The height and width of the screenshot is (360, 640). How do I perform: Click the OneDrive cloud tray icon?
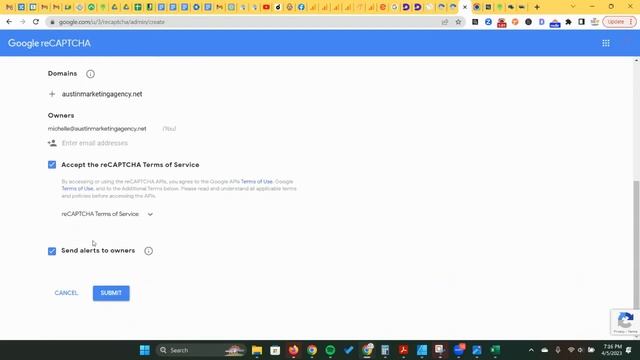click(544, 350)
